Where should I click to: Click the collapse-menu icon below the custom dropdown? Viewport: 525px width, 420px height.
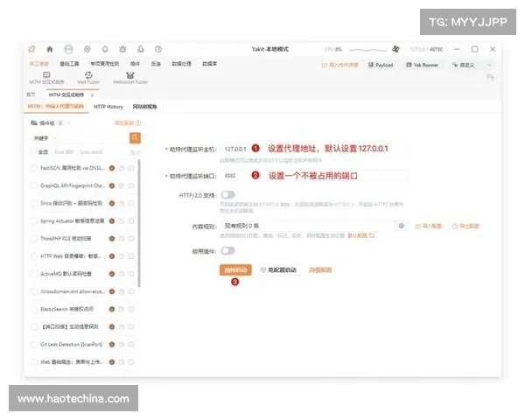click(x=490, y=78)
